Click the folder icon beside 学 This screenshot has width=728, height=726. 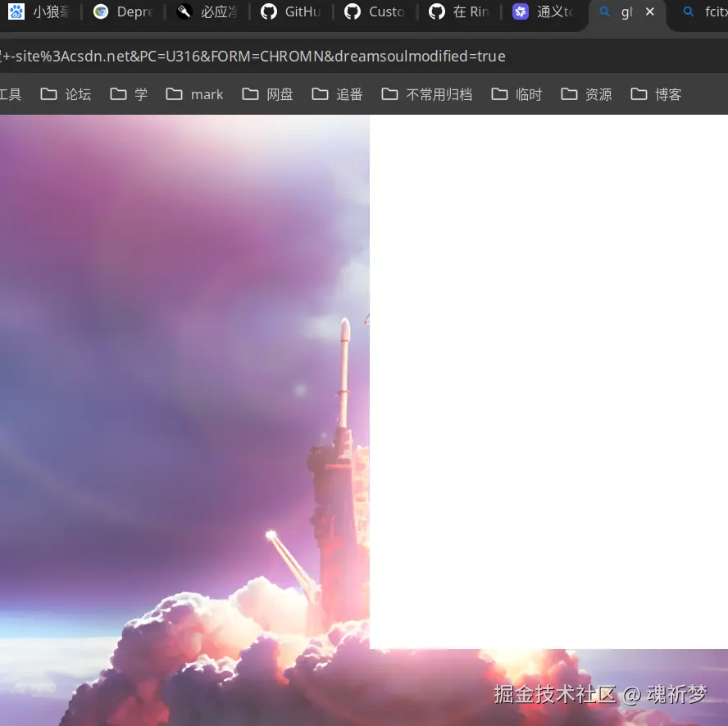point(118,94)
